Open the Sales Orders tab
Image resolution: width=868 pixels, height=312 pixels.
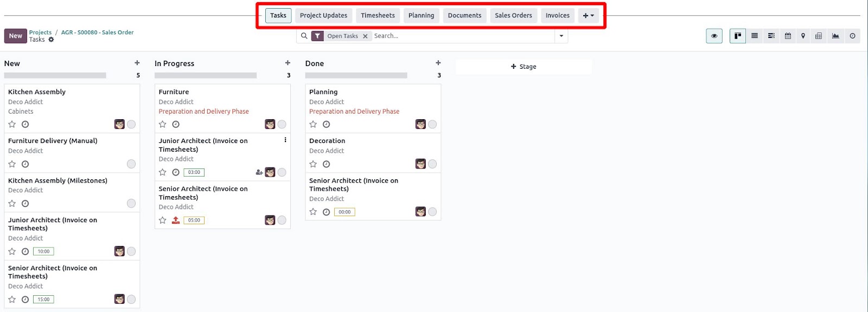click(514, 16)
